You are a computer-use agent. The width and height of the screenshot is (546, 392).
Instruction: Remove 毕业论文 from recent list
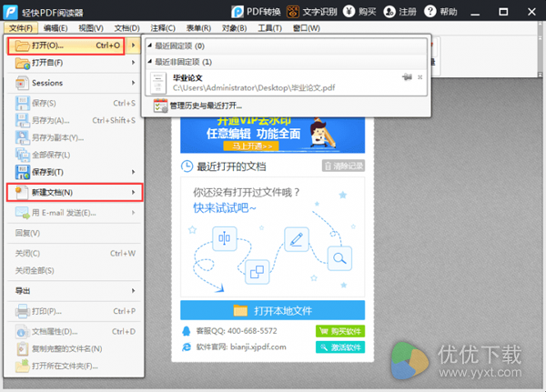(x=420, y=77)
